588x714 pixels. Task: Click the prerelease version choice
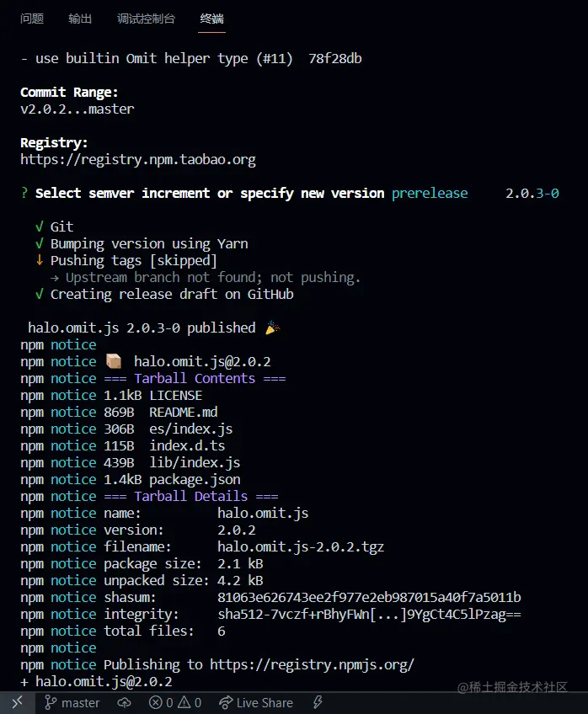(430, 193)
